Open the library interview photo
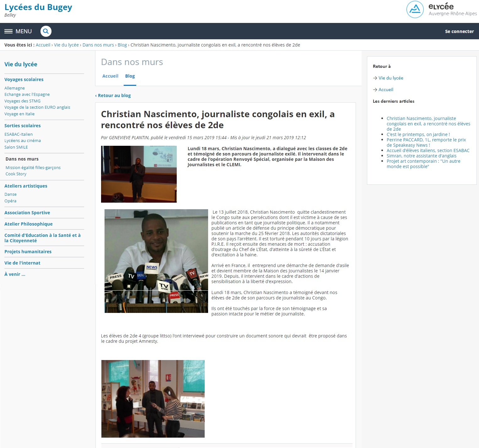Image resolution: width=479 pixels, height=448 pixels. pos(153,399)
